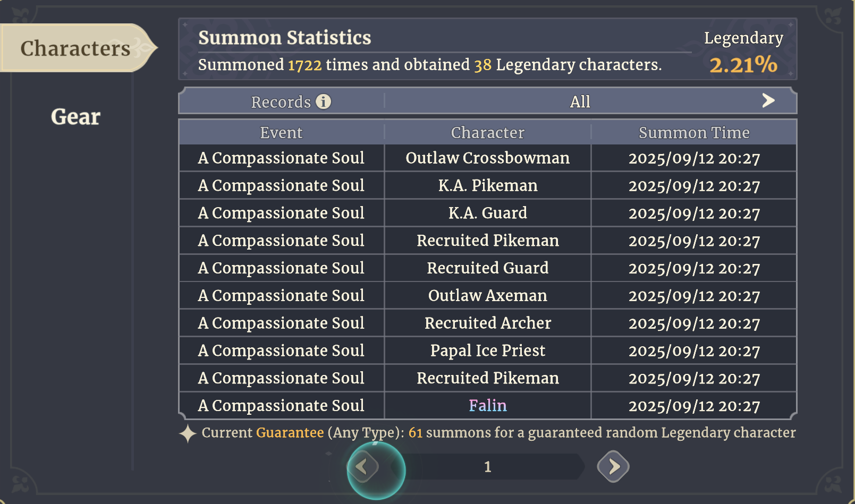Screen dimensions: 855x504
Task: Click the Falin character entry
Action: (x=487, y=406)
